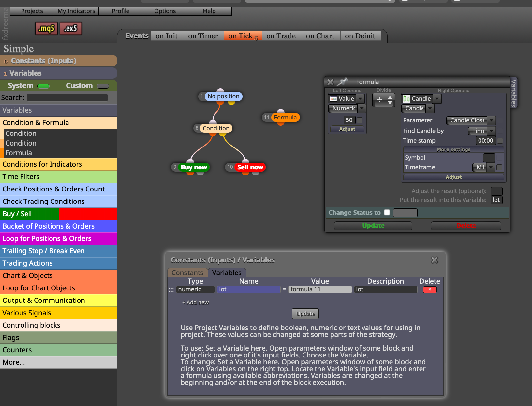Screen dimensions: 532x406
Task: Check the Change Status to checkbox
Action: coord(387,212)
